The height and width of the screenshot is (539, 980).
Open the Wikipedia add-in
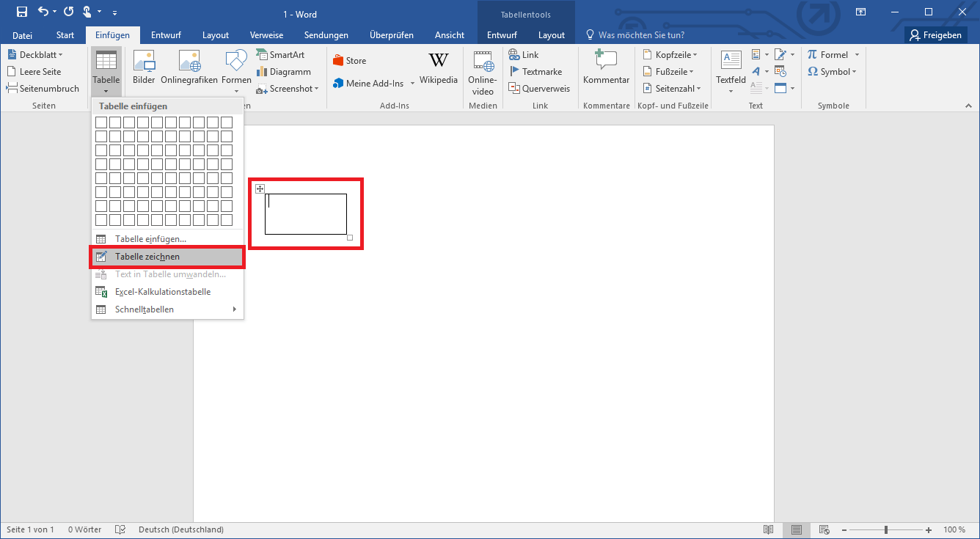pos(439,67)
